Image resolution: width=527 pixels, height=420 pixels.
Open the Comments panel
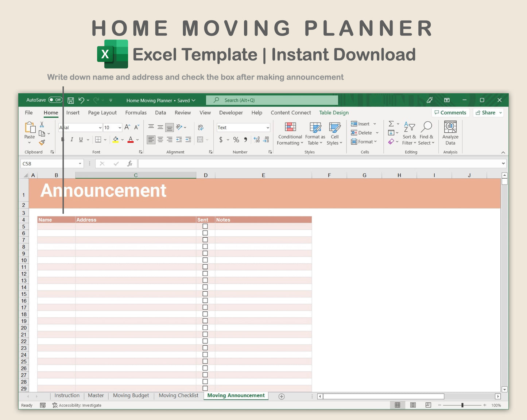point(450,112)
